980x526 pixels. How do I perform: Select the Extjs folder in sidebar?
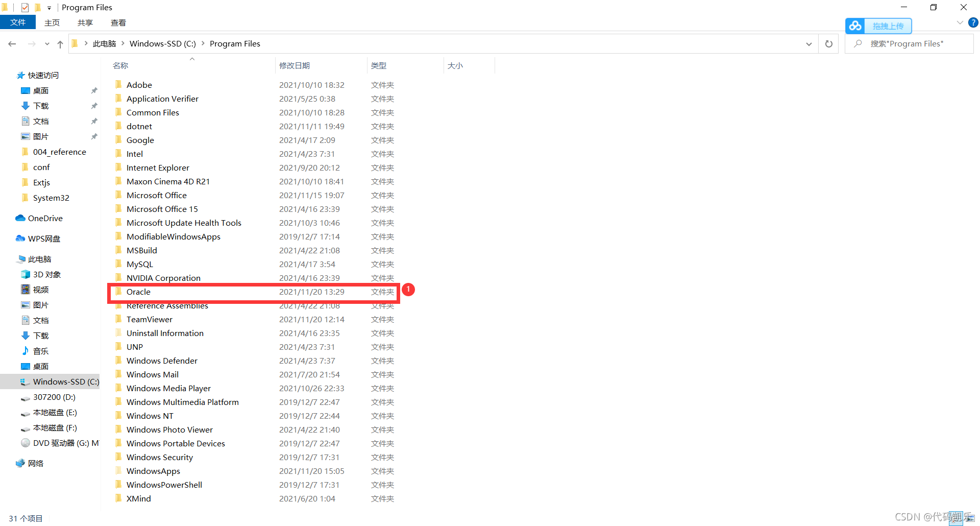[x=36, y=182]
